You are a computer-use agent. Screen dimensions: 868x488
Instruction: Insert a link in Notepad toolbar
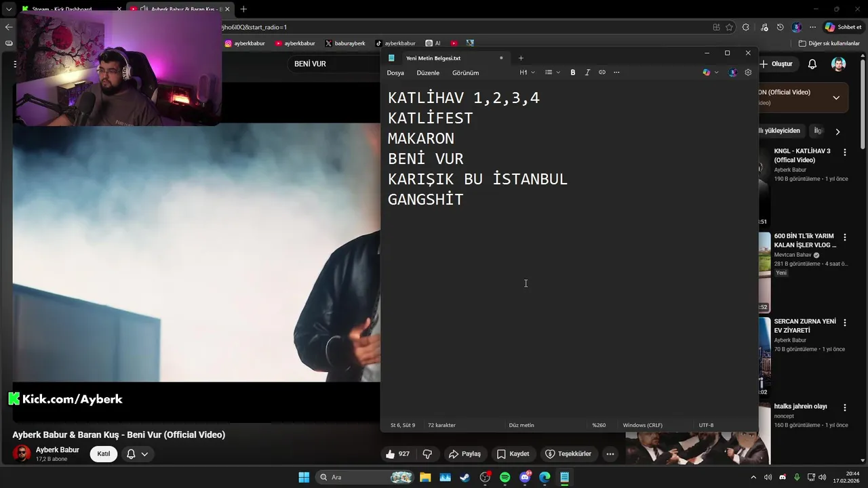click(602, 73)
